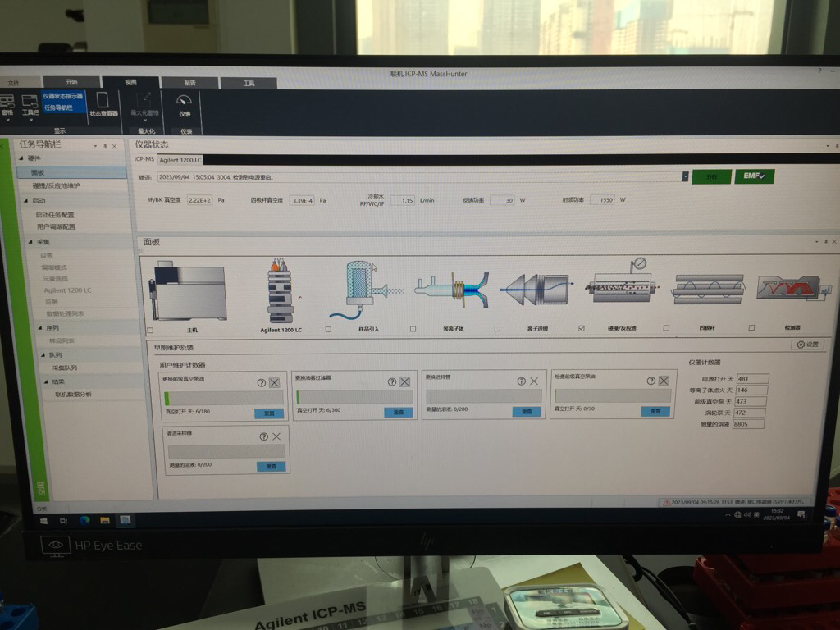Collapse the 硬件 tree section

click(21, 158)
